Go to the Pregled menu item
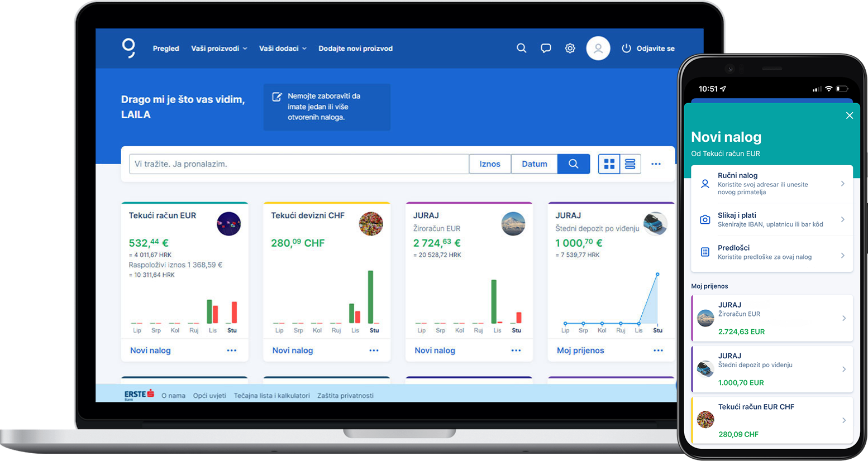This screenshot has height=461, width=868. coord(166,49)
